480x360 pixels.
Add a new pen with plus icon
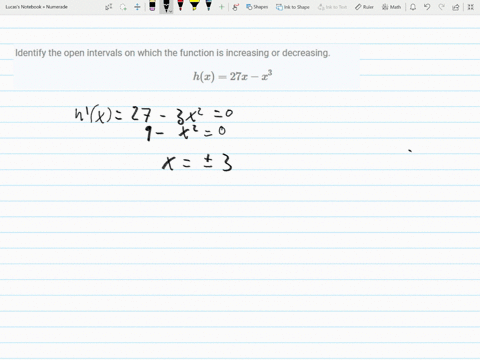[x=221, y=7]
